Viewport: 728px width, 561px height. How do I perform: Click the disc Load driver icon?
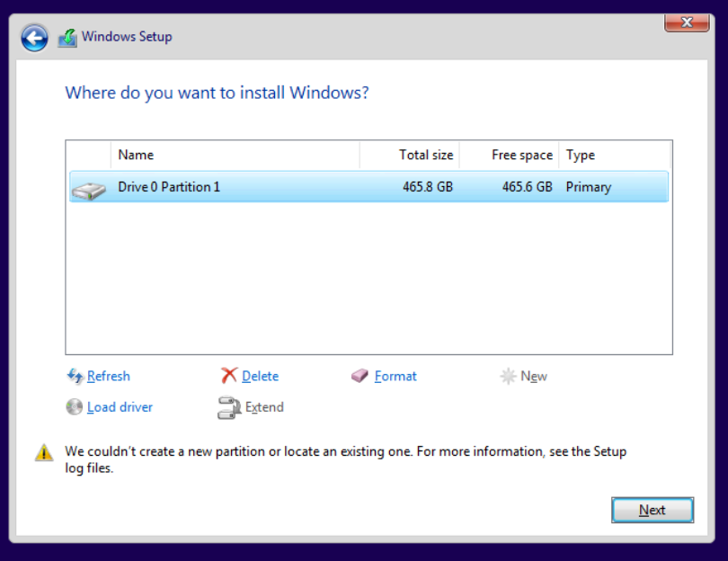point(75,407)
